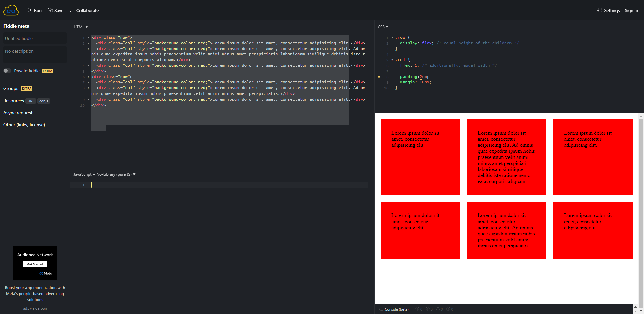Image resolution: width=644 pixels, height=314 pixels.
Task: Open the ads via Carbon link
Action: coord(35,308)
